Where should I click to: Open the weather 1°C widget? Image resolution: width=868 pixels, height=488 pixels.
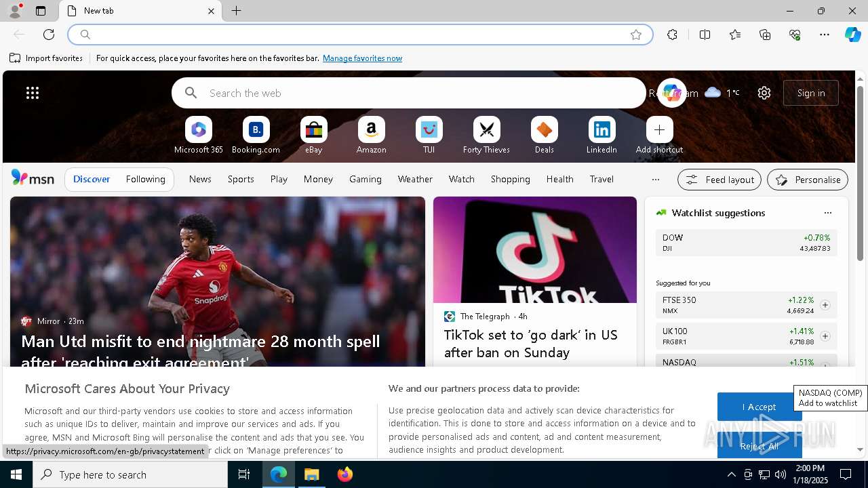pyautogui.click(x=722, y=93)
